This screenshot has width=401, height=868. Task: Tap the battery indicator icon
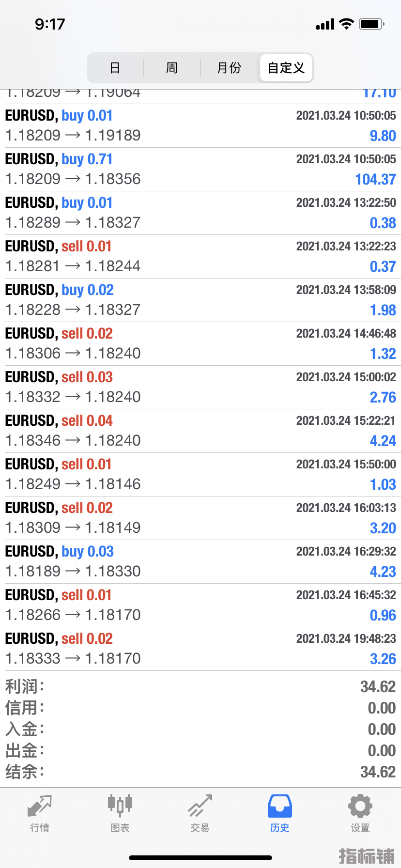point(371,24)
